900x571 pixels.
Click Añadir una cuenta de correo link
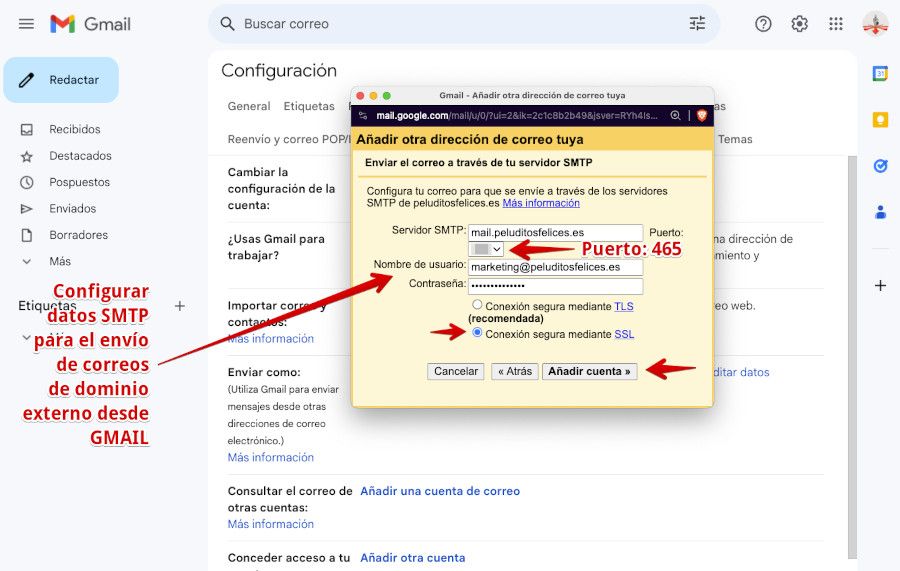pos(440,491)
